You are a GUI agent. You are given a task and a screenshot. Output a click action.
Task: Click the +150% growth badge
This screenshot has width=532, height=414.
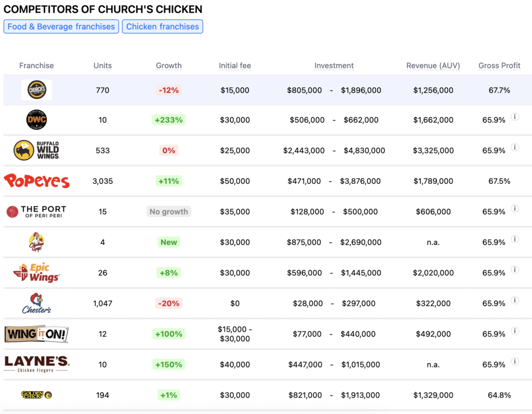click(x=169, y=365)
